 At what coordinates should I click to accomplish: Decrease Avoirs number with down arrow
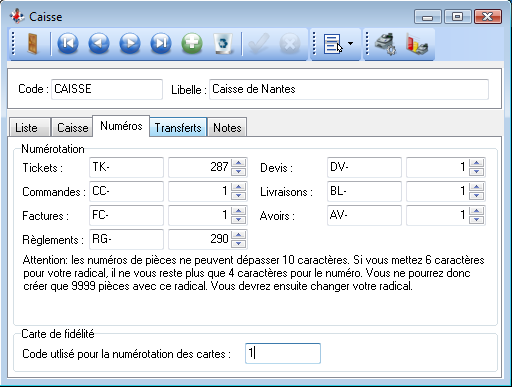click(477, 220)
